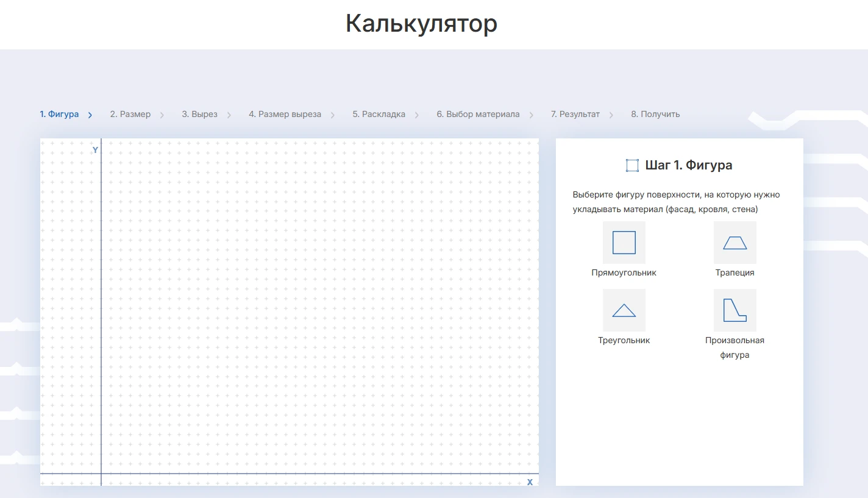Click chevron after 5. Раскладка step
868x498 pixels.
[x=417, y=115]
